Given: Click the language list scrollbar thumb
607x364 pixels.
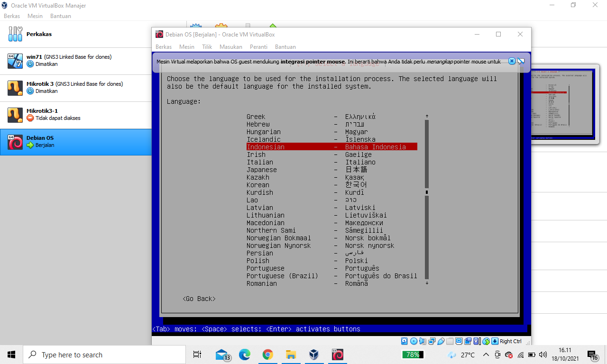Looking at the screenshot, I should (x=427, y=192).
